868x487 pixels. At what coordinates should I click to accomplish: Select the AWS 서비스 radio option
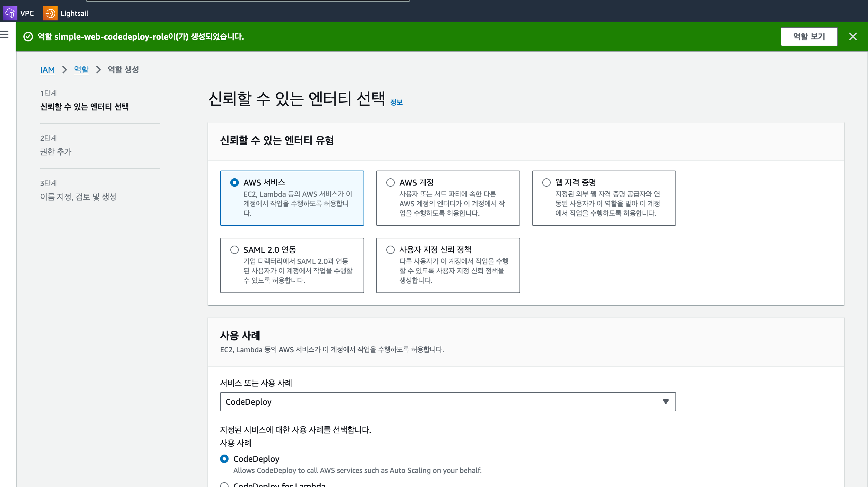point(235,183)
